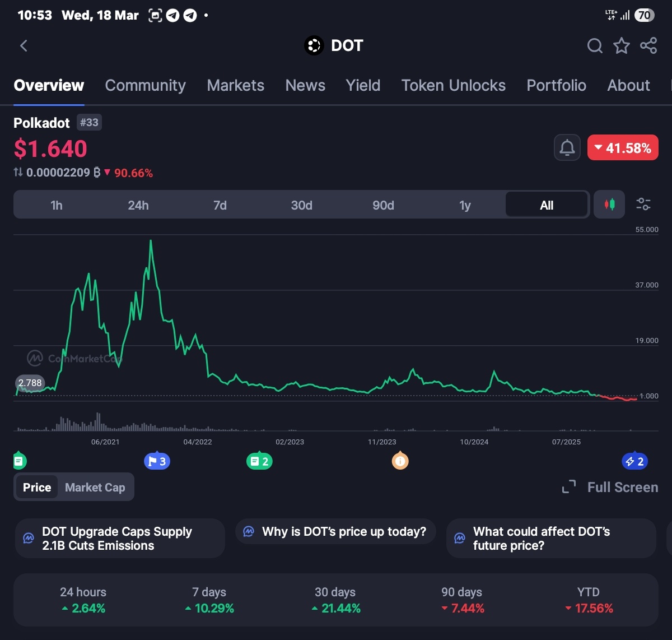The width and height of the screenshot is (672, 640).
Task: Open the blue flag marker with 3 events
Action: (157, 461)
